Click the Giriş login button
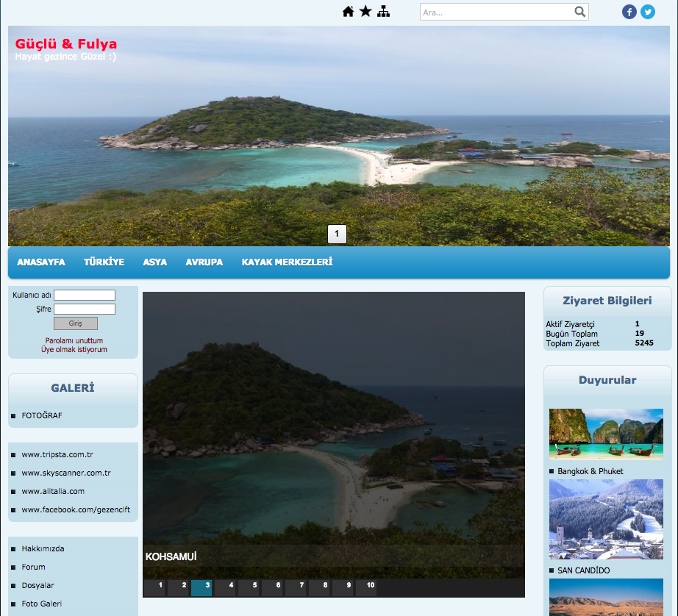Viewport: 678px width, 616px height. (x=76, y=323)
